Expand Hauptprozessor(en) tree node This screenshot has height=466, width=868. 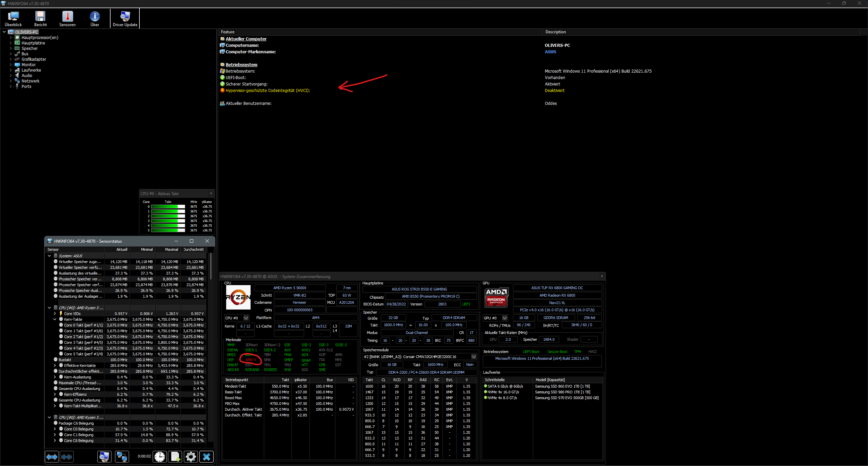(x=11, y=38)
